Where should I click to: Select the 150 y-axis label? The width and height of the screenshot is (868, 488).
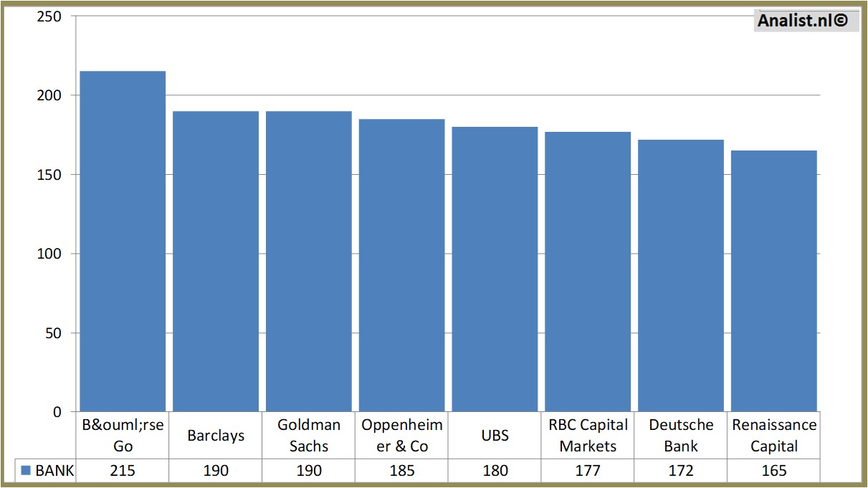[x=49, y=174]
